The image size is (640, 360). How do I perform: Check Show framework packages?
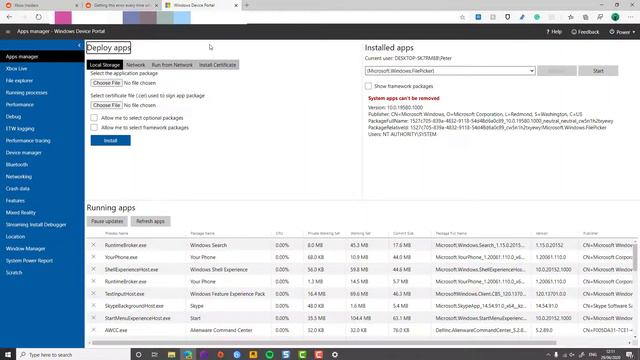(x=369, y=86)
